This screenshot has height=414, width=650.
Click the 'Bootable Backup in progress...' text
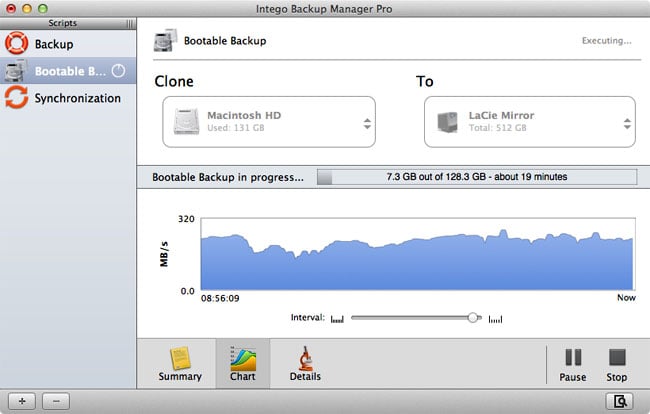point(228,177)
